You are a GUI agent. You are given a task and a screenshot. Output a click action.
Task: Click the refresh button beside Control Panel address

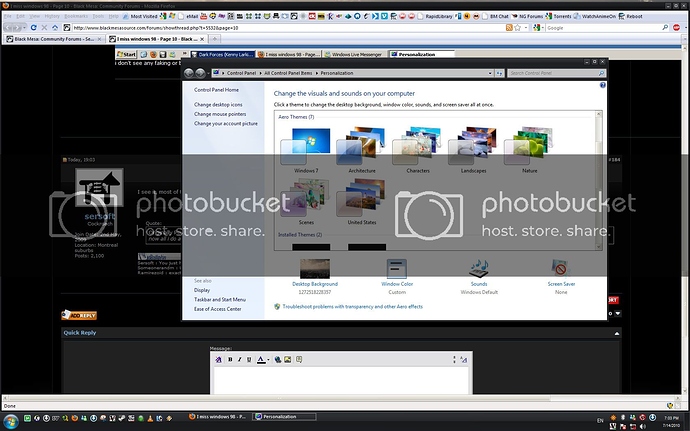pos(499,73)
